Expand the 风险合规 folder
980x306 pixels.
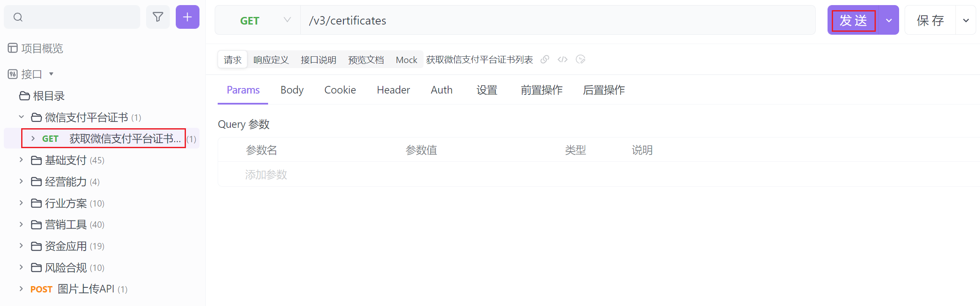21,267
